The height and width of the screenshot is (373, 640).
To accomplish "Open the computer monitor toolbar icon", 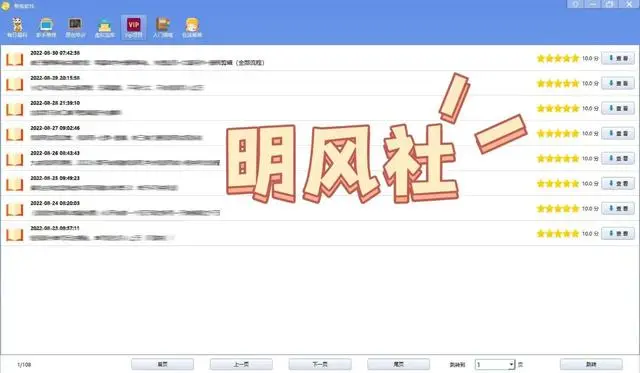I will tap(46, 27).
